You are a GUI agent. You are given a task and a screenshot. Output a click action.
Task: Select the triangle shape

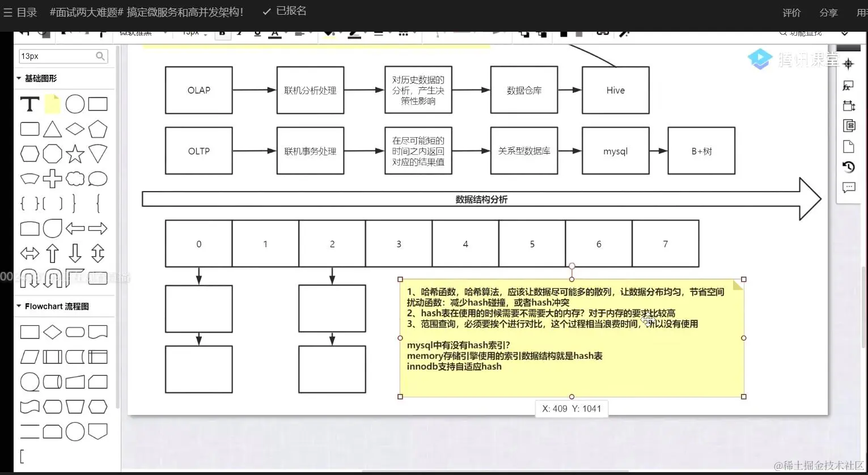click(x=52, y=129)
